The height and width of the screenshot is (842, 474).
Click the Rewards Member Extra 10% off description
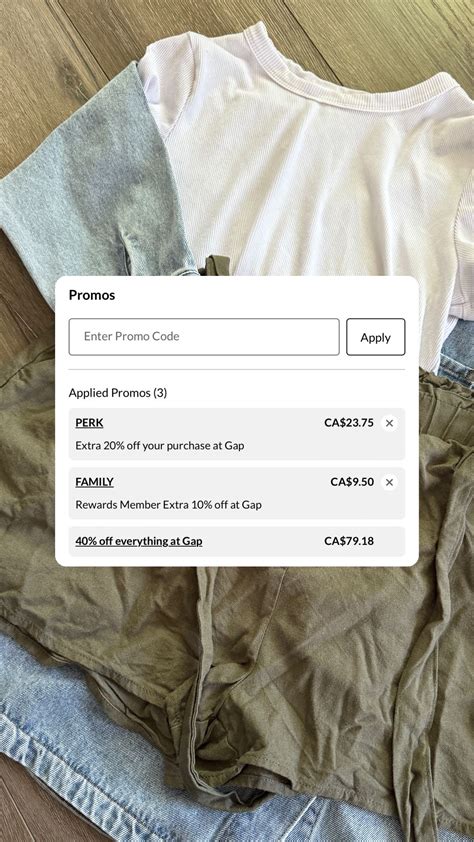click(169, 505)
